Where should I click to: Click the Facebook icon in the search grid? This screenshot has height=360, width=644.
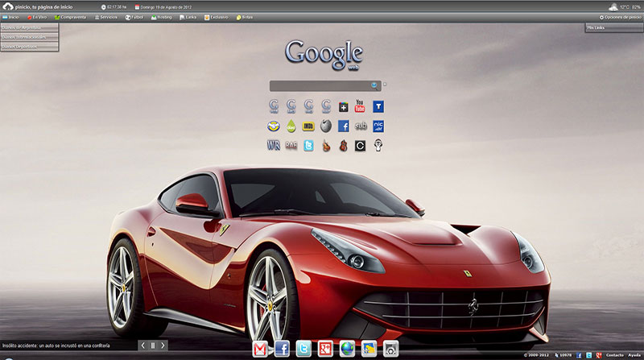click(x=344, y=126)
